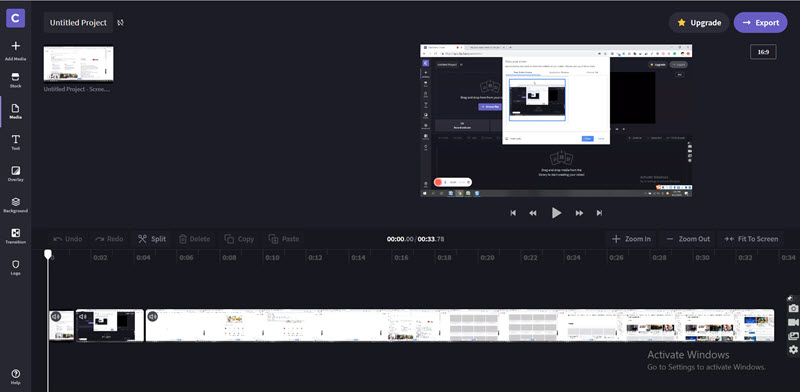Play the video preview
Screen dimensions: 800x392
click(556, 213)
